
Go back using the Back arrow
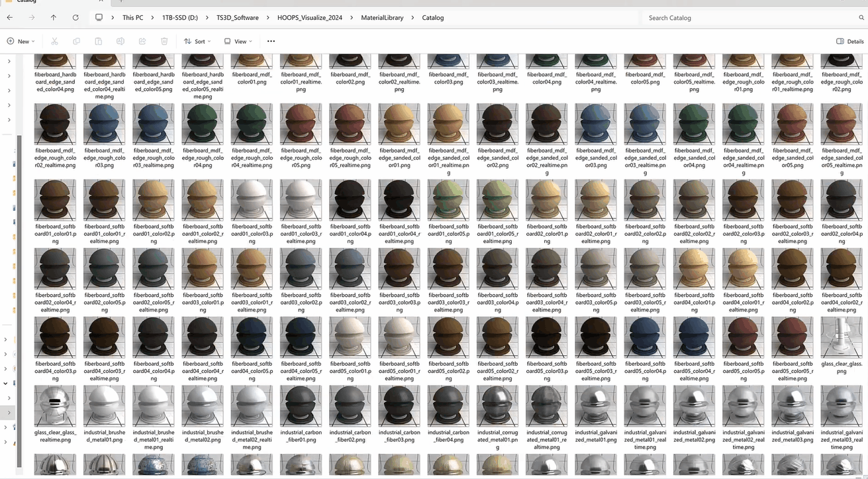coord(9,18)
